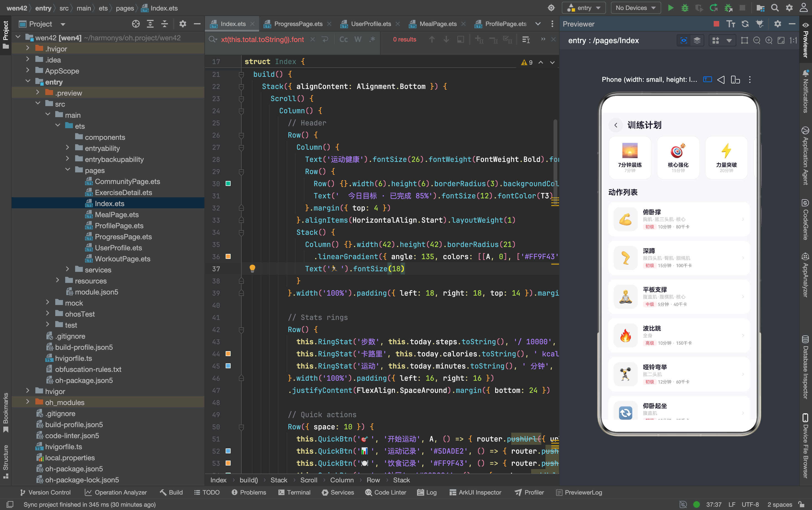812x510 pixels.
Task: Open the search everywhere magnifier icon
Action: pos(775,8)
